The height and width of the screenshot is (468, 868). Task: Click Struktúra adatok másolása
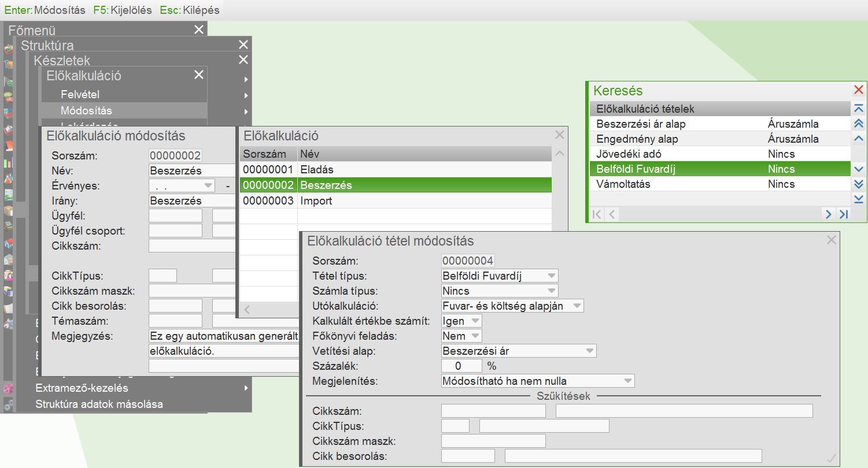coord(99,404)
